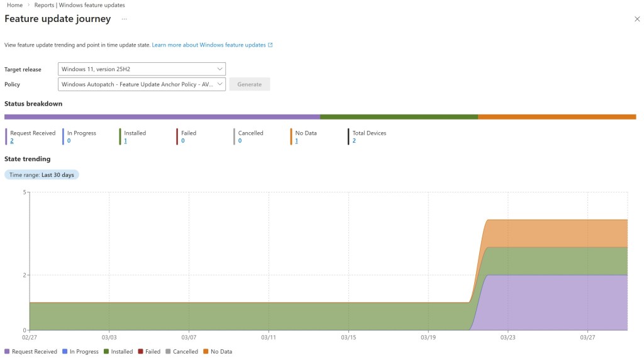644x358 pixels.
Task: Click the disabled Generate button
Action: [x=249, y=84]
